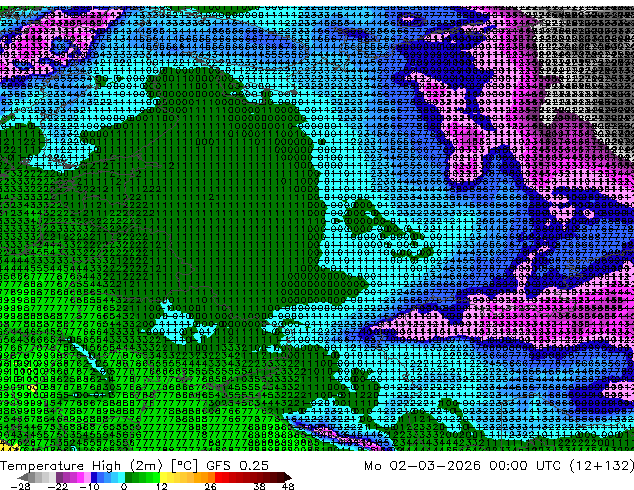Click the 12 legend scale label
Image resolution: width=634 pixels, height=490 pixels.
pyautogui.click(x=162, y=486)
